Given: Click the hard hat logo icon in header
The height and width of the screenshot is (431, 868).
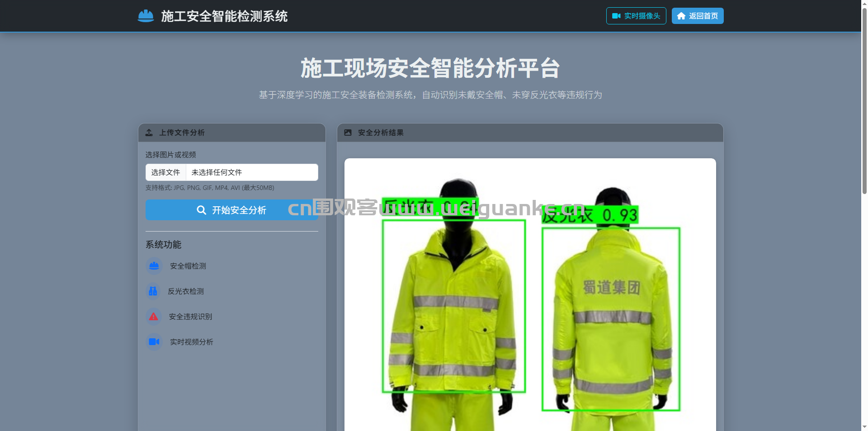Looking at the screenshot, I should tap(146, 16).
